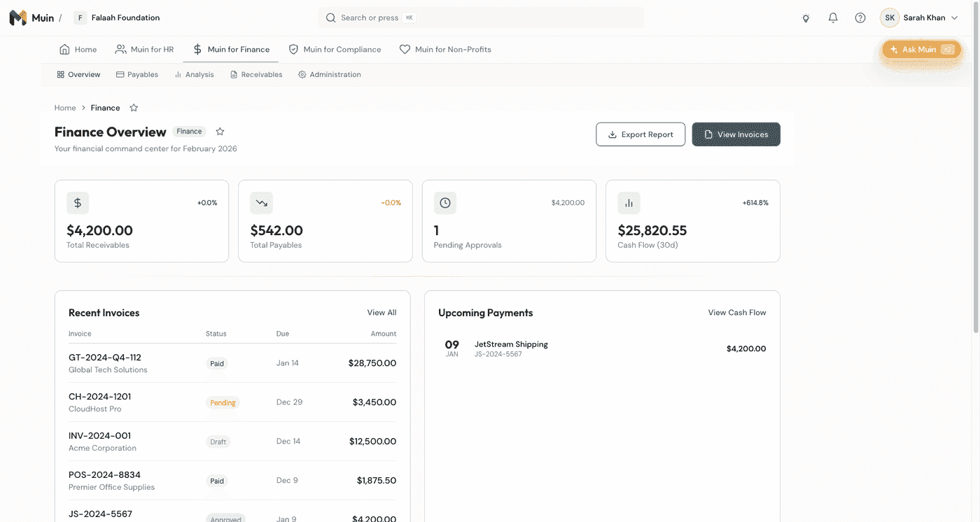The width and height of the screenshot is (980, 522).
Task: Toggle the favorite star beside Finance Overview title
Action: tap(220, 132)
